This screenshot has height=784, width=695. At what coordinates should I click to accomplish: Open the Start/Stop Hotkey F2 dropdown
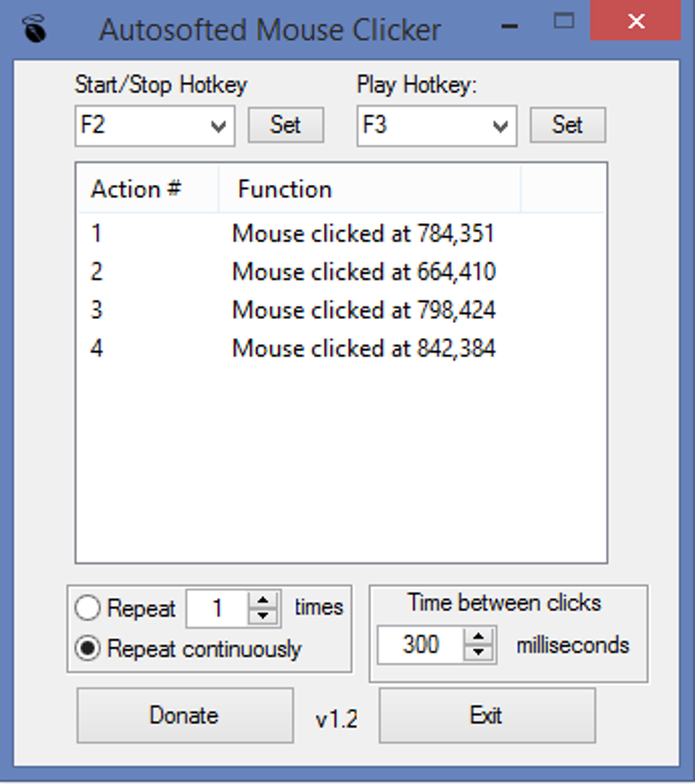(x=155, y=126)
